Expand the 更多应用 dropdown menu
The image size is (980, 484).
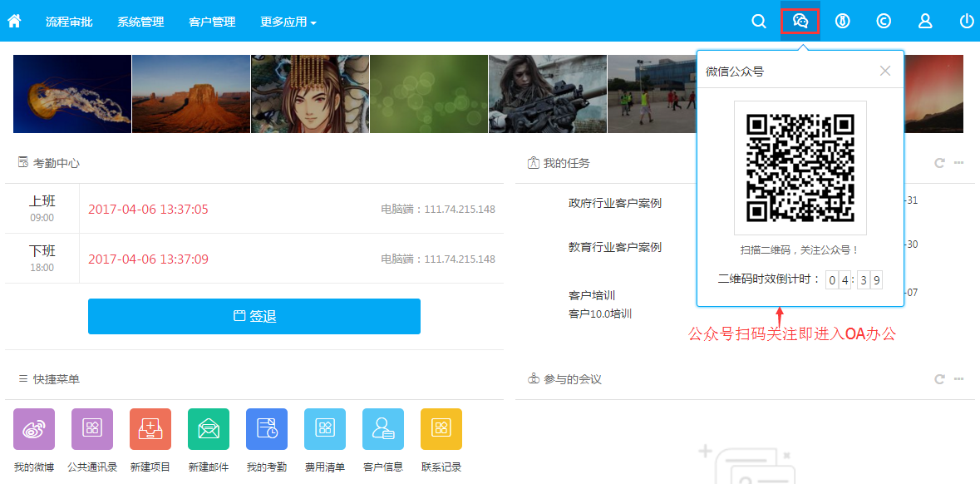[x=288, y=22]
